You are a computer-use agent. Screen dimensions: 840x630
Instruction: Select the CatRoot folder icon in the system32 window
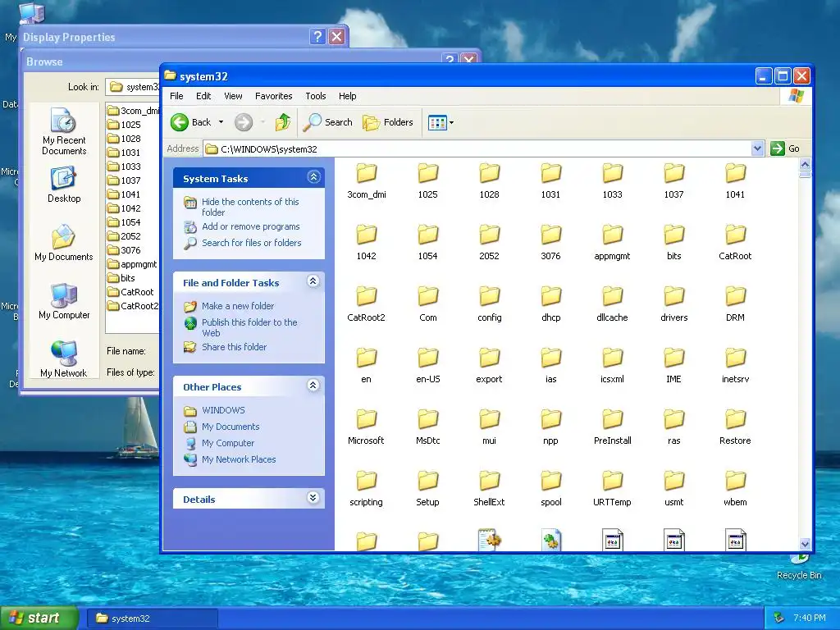point(736,235)
